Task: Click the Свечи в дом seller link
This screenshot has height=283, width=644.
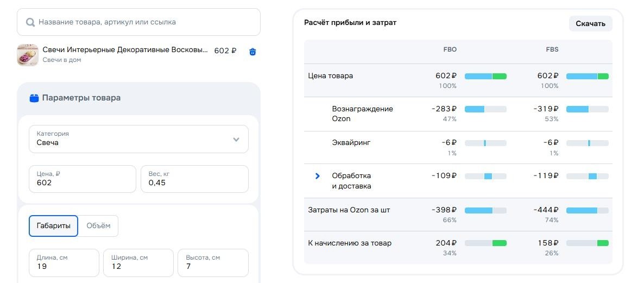Action: point(61,60)
